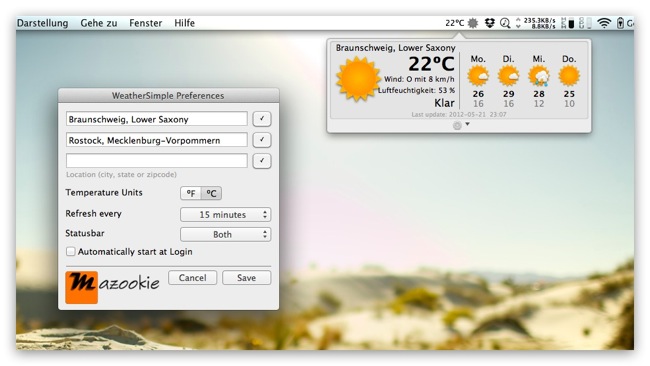Viewport: 650px width, 366px height.
Task: Click the large current weather sun icon
Action: click(x=358, y=79)
